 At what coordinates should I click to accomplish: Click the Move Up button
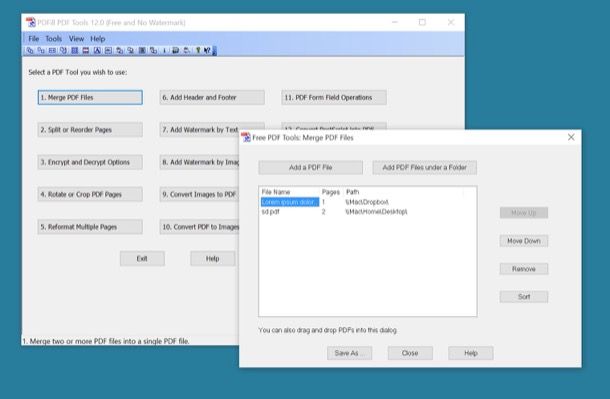[x=524, y=213]
